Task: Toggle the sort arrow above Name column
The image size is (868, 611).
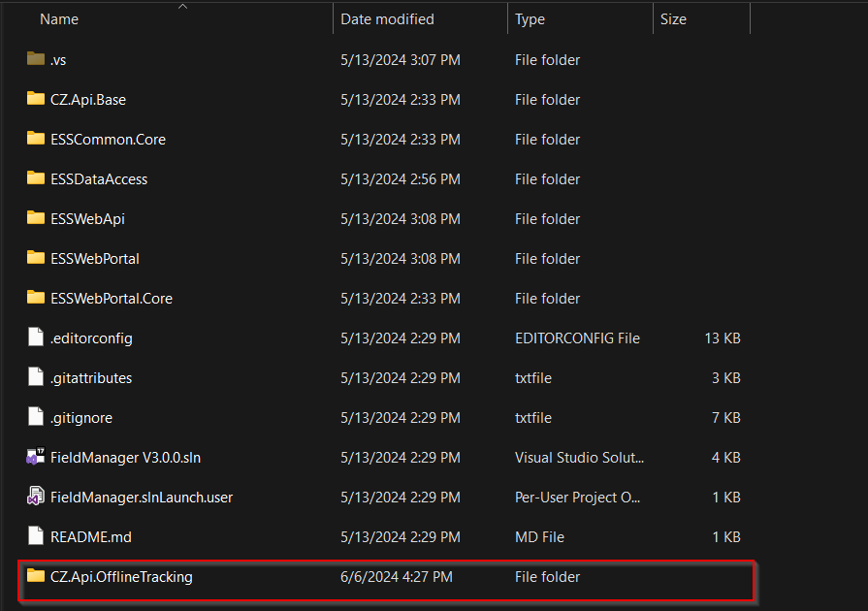Action: [x=182, y=7]
